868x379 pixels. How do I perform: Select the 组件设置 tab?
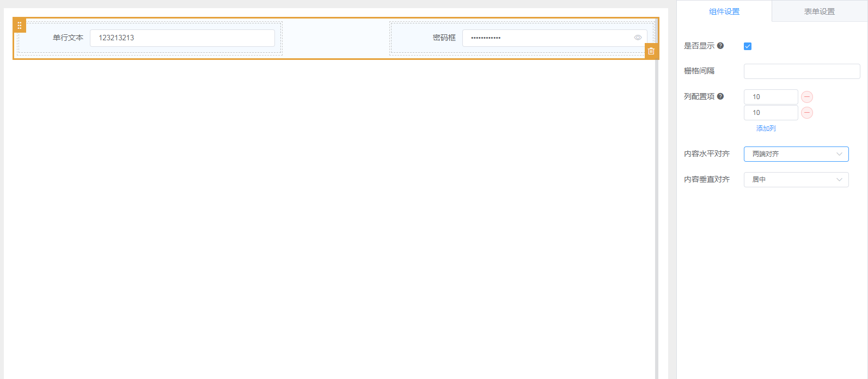pos(724,11)
